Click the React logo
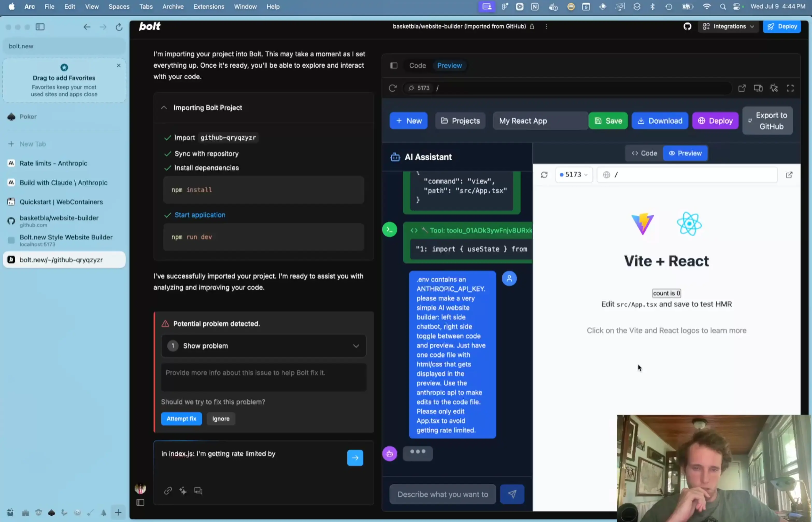Screen dimensions: 812x522 689,223
